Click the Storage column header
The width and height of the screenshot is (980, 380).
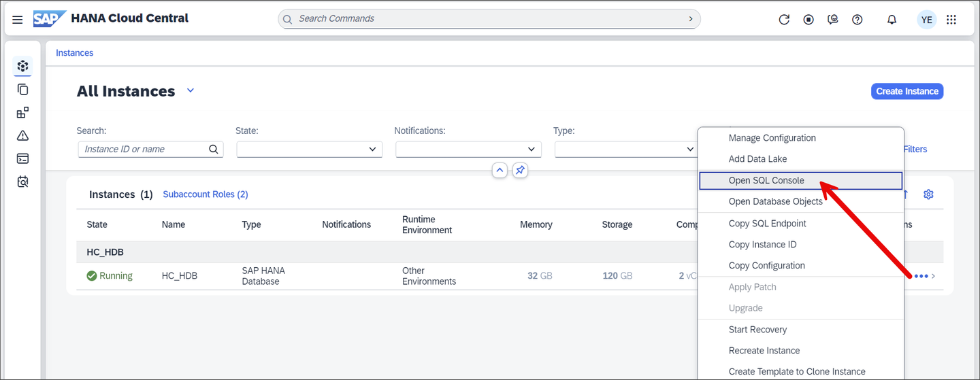[x=617, y=224]
